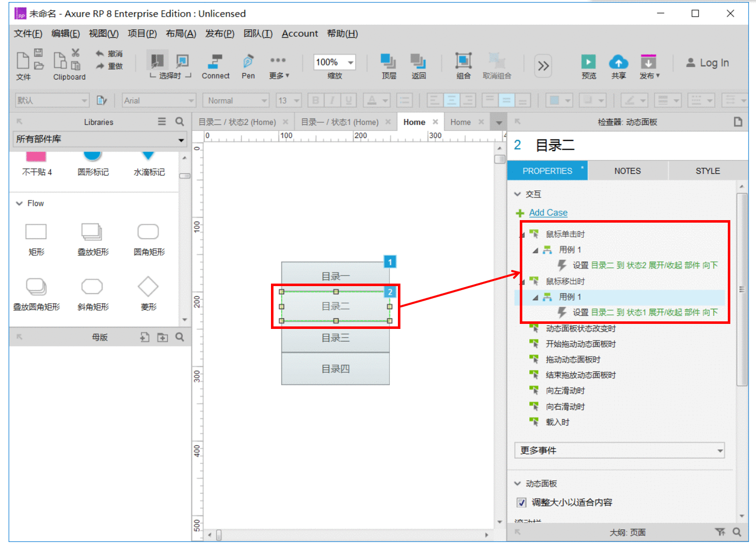Select the 向左滑动时 event
Screen dimensions: 756x544
tap(565, 391)
